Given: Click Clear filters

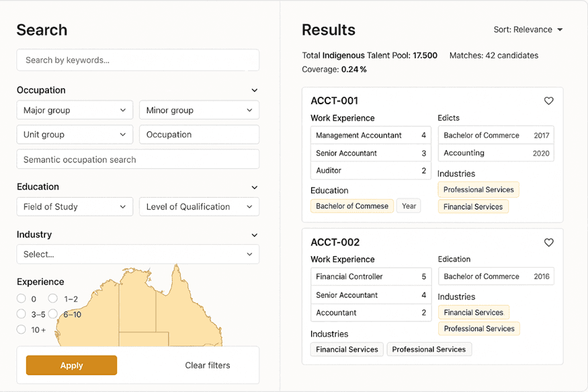Looking at the screenshot, I should pyautogui.click(x=208, y=365).
